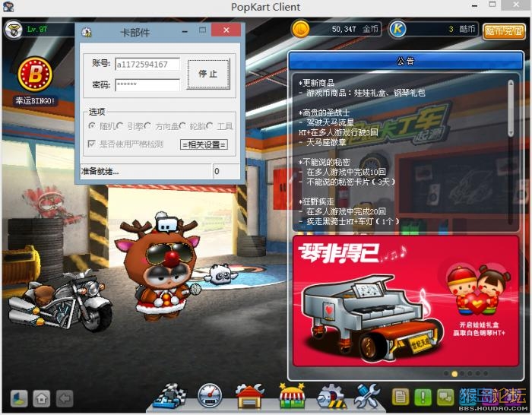The width and height of the screenshot is (532, 415).
Task: Select the 引擎 radio option
Action: 119,126
